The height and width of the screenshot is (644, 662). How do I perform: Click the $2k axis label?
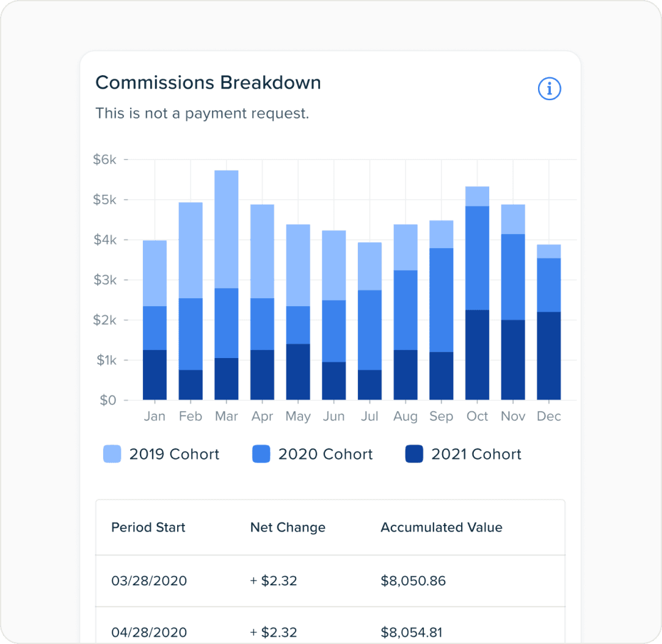[x=104, y=320]
